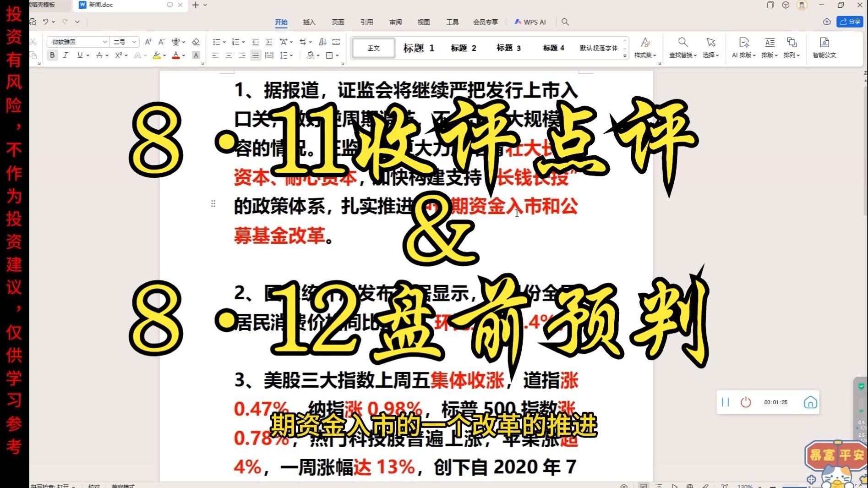Click the bulleted list icon

pyautogui.click(x=216, y=42)
